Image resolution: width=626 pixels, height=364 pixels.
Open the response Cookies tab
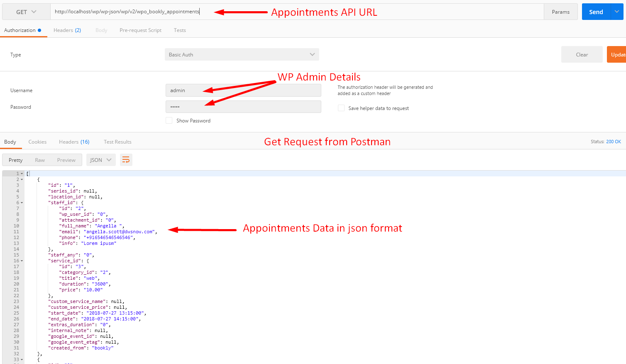click(x=37, y=142)
